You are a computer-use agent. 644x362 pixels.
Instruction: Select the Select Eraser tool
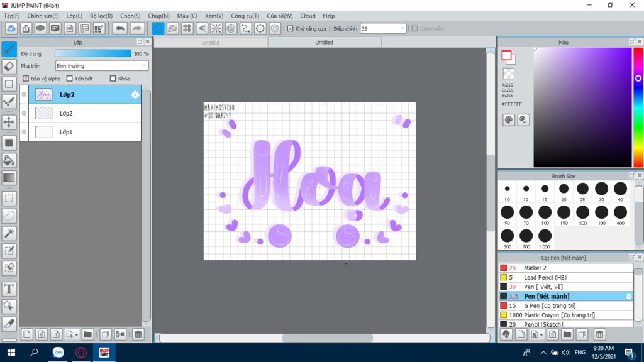(9, 268)
